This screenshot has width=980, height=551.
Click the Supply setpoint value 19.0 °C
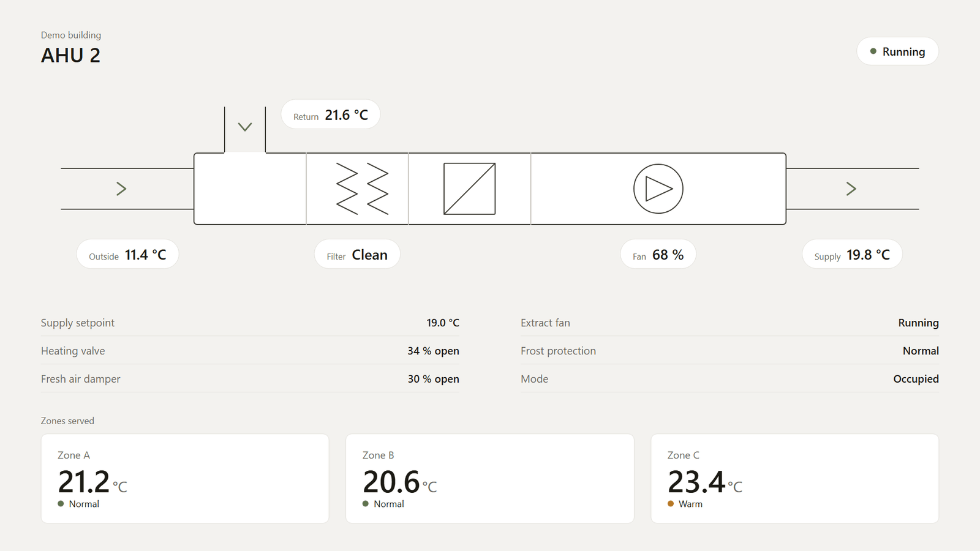coord(443,323)
